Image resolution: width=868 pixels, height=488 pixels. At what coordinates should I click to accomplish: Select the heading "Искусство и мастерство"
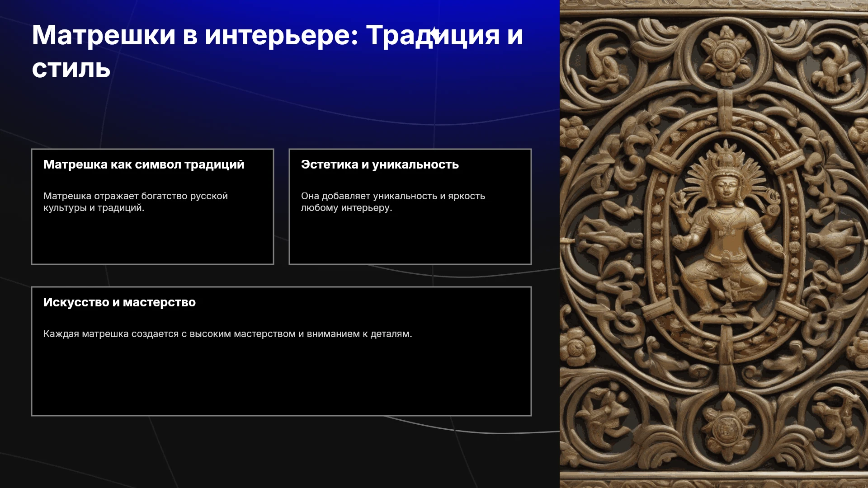[x=119, y=302]
